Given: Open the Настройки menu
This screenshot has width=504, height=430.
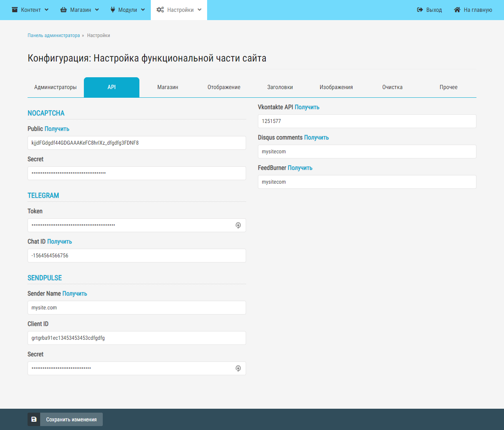Looking at the screenshot, I should click(179, 10).
